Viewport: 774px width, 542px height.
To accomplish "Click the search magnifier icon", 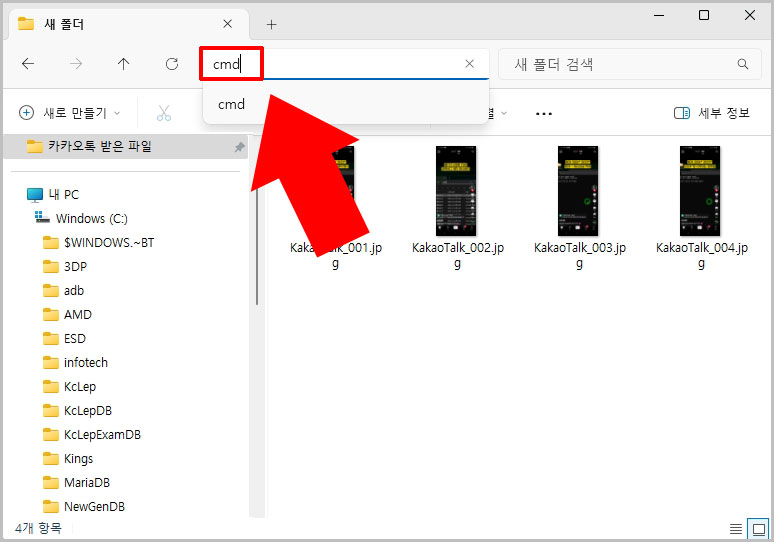I will [x=742, y=64].
